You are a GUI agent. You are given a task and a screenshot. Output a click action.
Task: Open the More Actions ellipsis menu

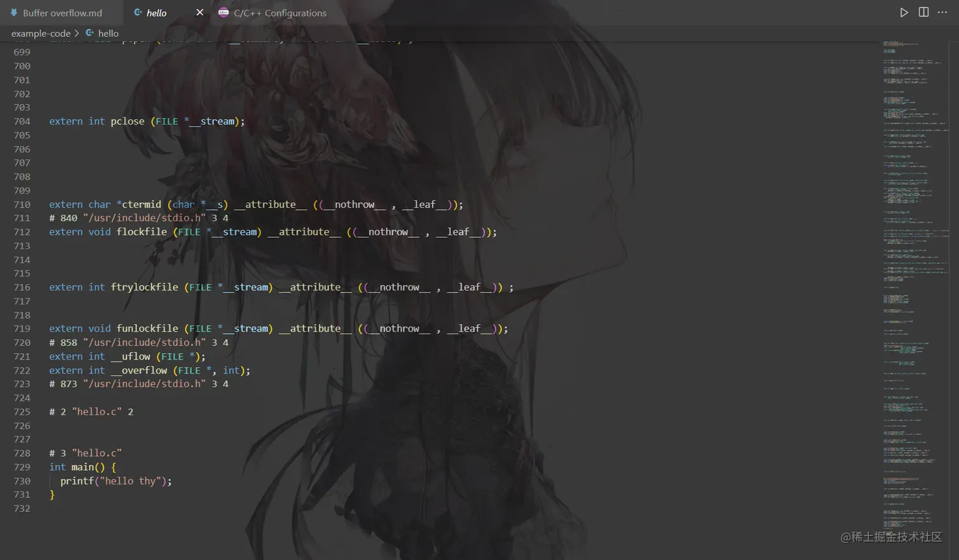943,12
